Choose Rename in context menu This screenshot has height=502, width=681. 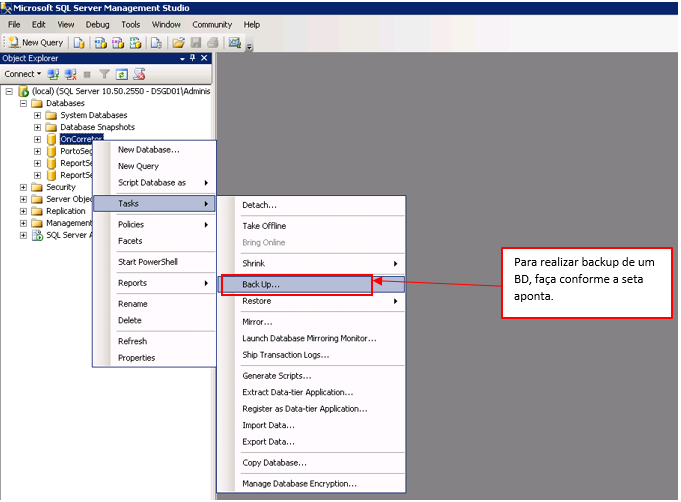click(x=155, y=304)
